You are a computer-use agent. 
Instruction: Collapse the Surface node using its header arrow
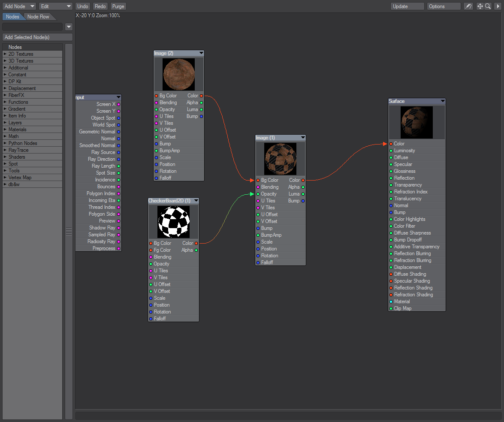pos(442,101)
